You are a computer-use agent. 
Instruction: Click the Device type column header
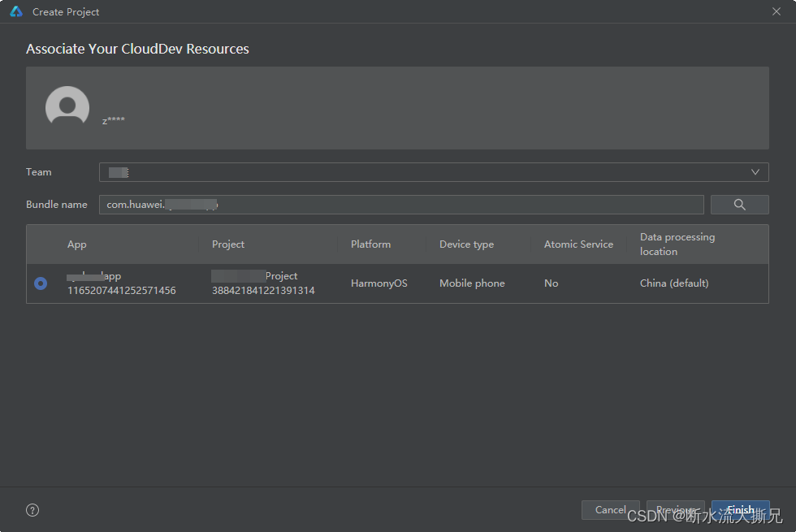click(466, 244)
